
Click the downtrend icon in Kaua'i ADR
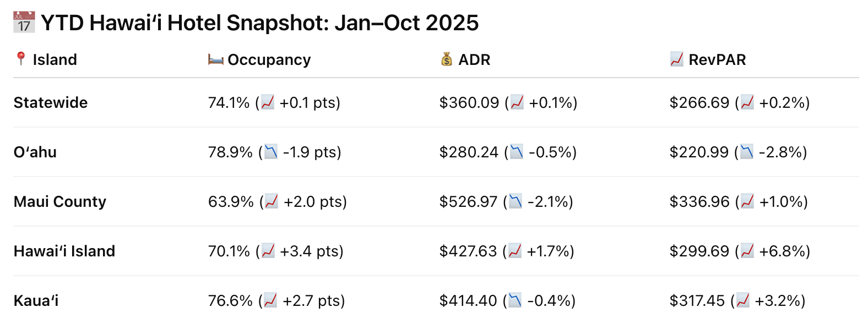515,300
